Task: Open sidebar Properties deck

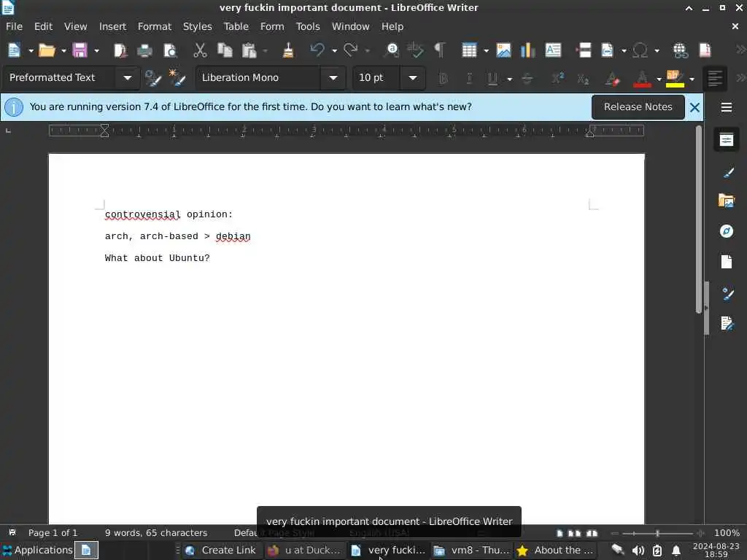Action: click(x=727, y=140)
